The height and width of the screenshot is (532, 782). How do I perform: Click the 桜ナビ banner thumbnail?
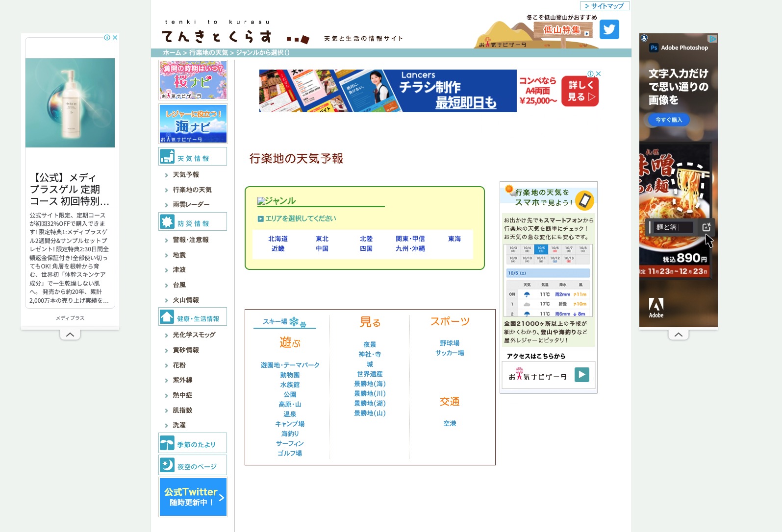193,80
